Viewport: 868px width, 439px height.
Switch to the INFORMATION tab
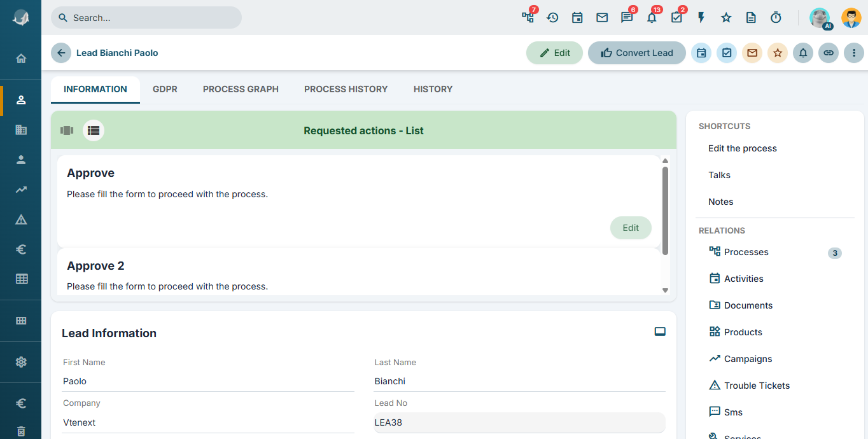point(95,89)
